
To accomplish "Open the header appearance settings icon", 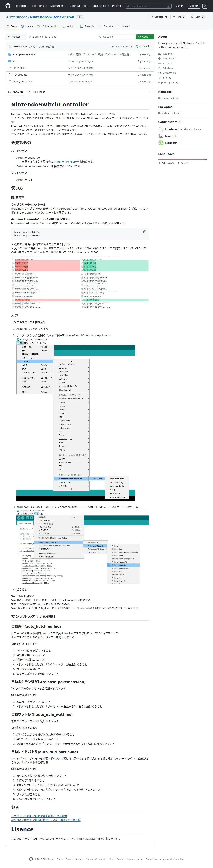I will click(205, 6).
